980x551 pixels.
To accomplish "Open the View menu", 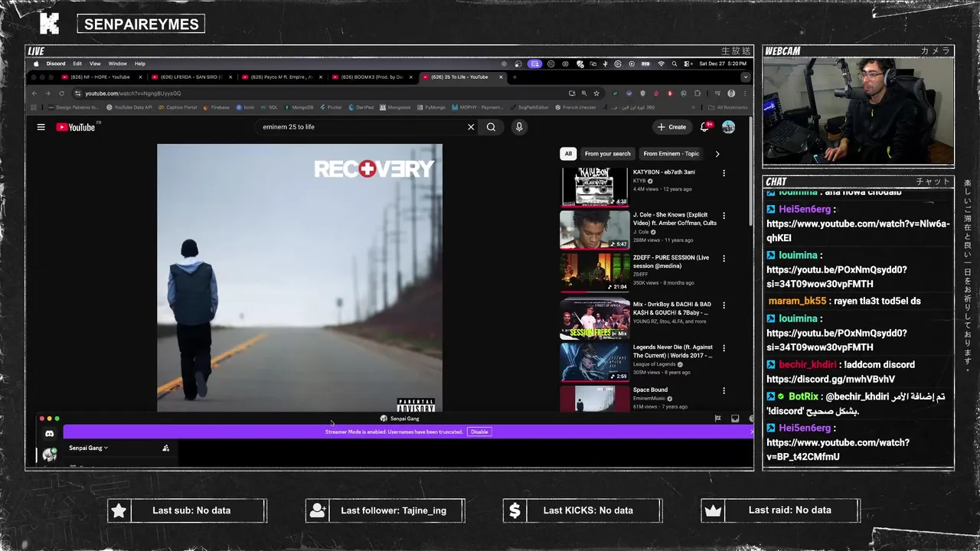I will click(95, 64).
